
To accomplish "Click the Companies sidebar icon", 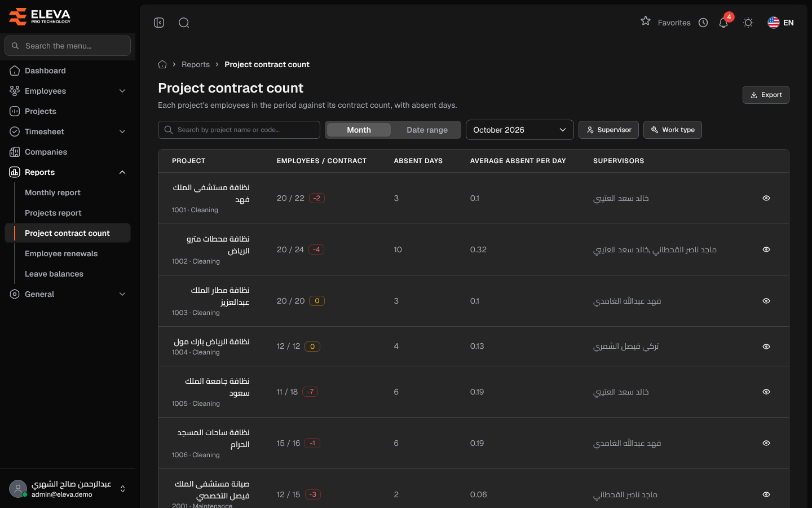I will [15, 152].
